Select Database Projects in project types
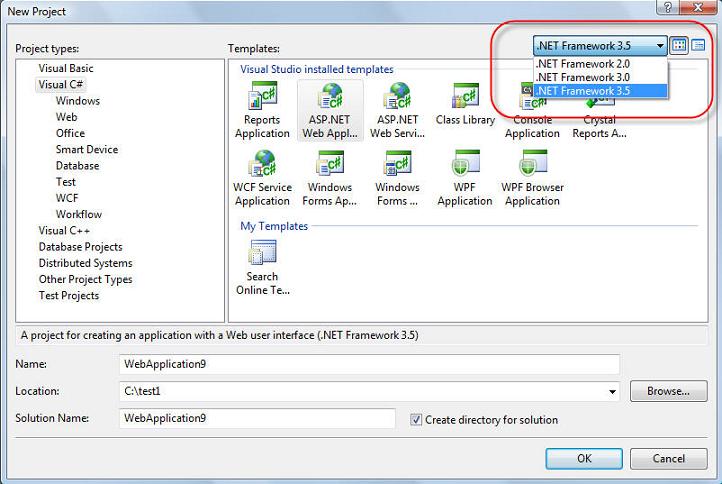 click(x=81, y=247)
